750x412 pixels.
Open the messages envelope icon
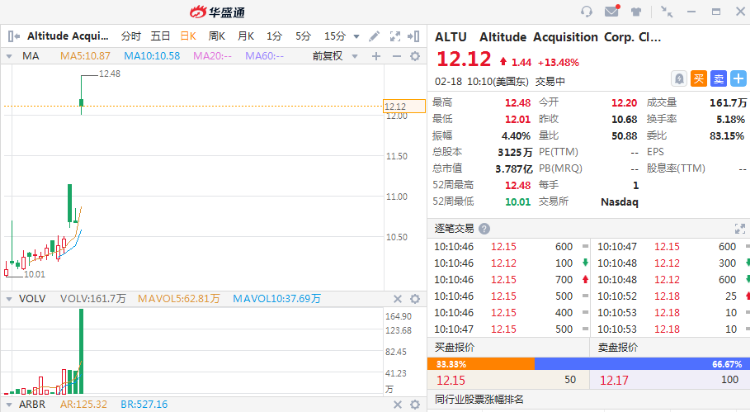pos(611,12)
